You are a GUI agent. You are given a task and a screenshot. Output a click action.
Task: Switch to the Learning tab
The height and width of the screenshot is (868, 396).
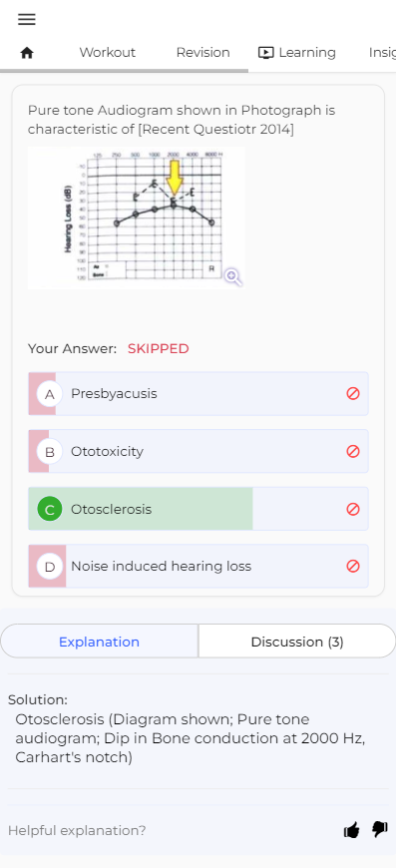point(297,53)
